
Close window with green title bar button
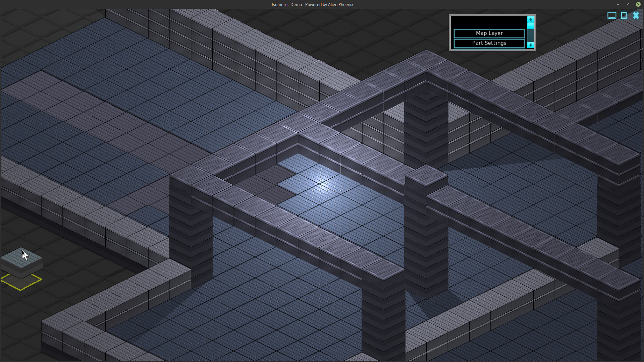coord(638,4)
